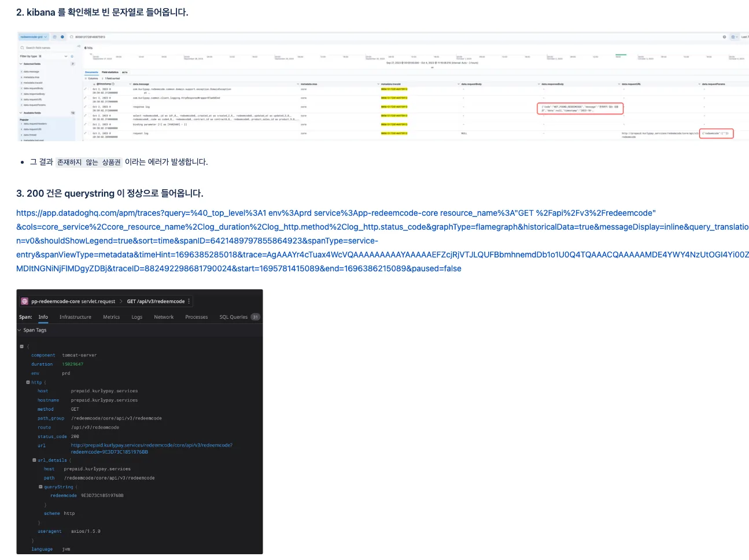Open the Processes span tab
This screenshot has height=560, width=749.
(197, 317)
